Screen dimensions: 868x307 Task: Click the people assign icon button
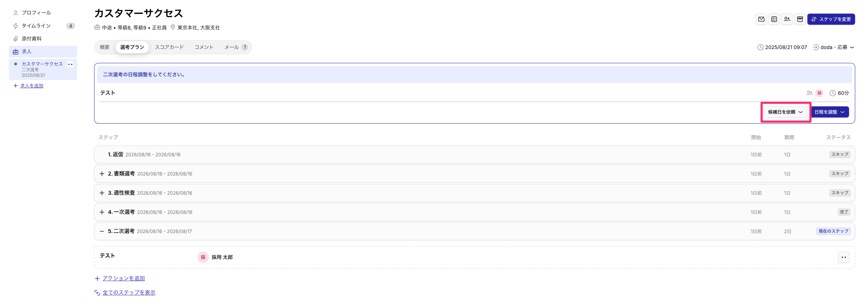pos(787,19)
